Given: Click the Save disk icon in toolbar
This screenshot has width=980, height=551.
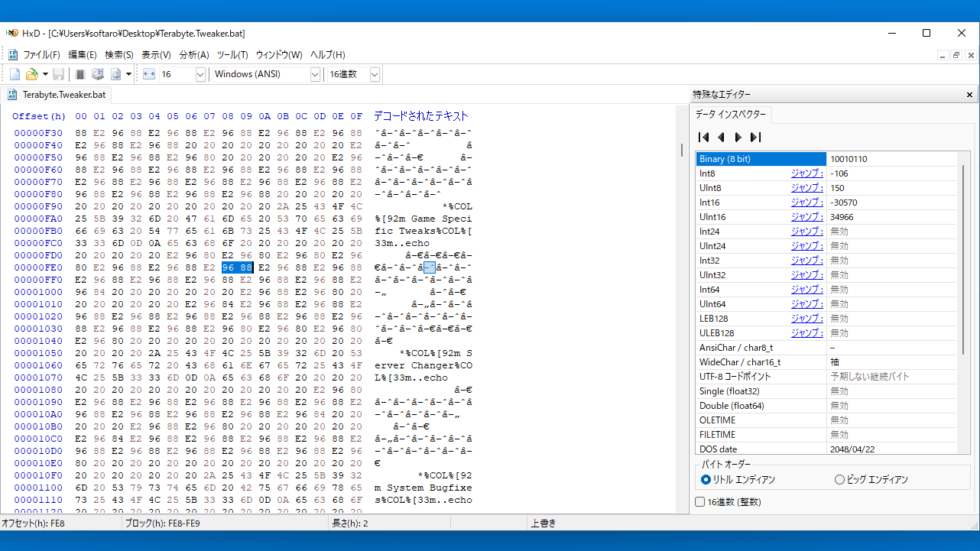Looking at the screenshot, I should (58, 74).
